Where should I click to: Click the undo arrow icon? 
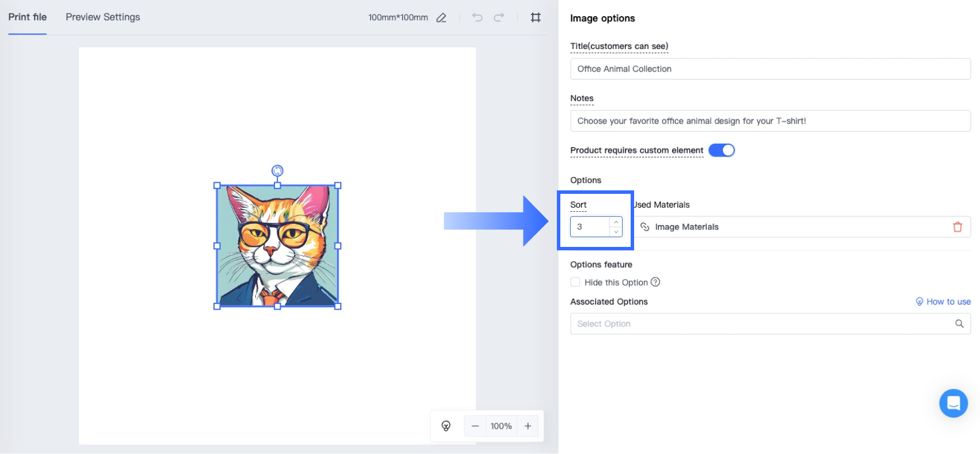tap(477, 17)
